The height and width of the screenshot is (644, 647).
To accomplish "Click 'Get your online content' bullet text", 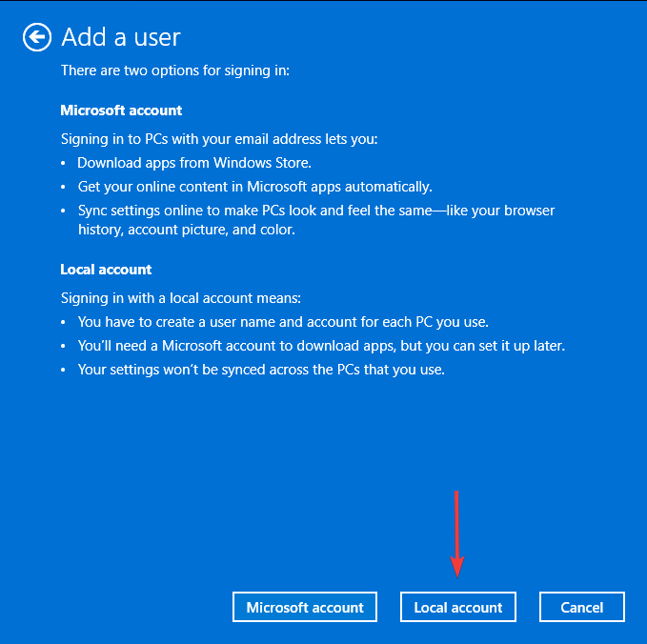I will click(x=255, y=187).
